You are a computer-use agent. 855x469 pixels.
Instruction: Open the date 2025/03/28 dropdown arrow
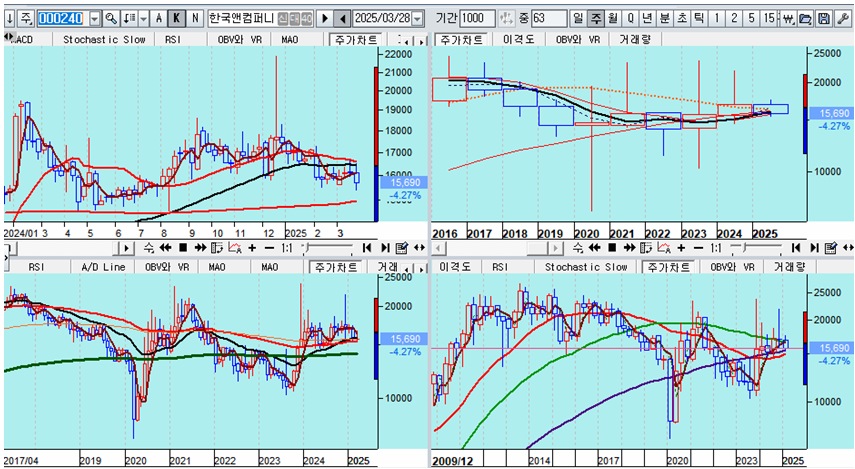click(417, 19)
